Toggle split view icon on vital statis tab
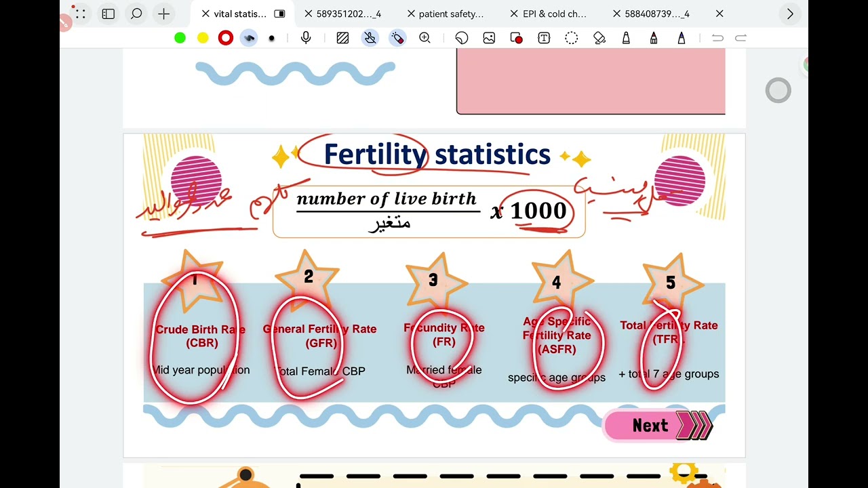Image resolution: width=868 pixels, height=488 pixels. 279,14
